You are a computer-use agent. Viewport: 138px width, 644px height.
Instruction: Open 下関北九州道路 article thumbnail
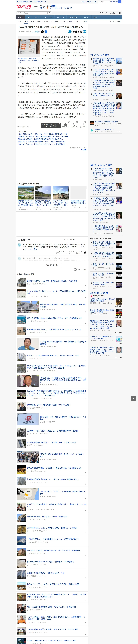(x=21, y=320)
